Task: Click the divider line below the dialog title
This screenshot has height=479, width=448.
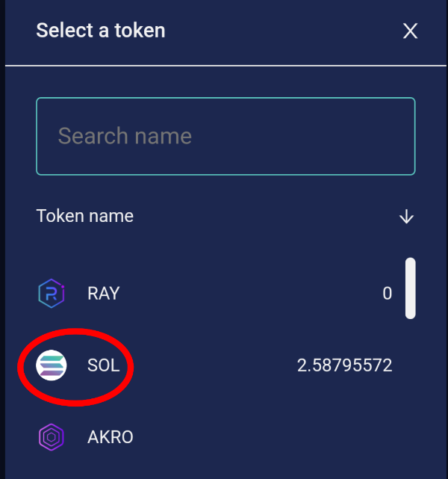Action: (x=225, y=66)
